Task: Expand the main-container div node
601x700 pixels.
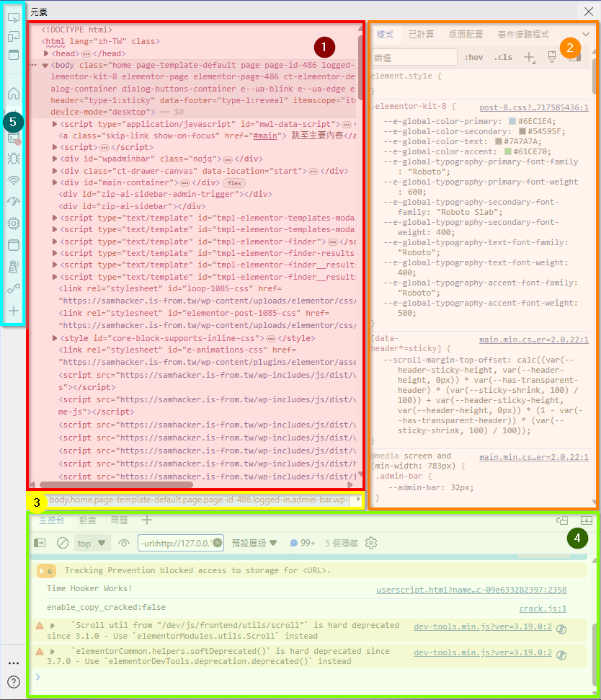Action: (x=55, y=182)
